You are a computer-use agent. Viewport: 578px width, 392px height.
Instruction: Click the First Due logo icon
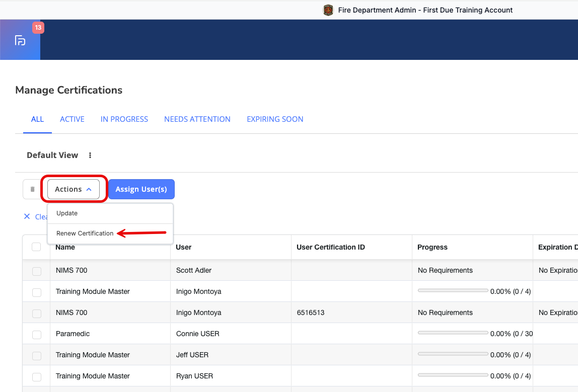(x=20, y=40)
